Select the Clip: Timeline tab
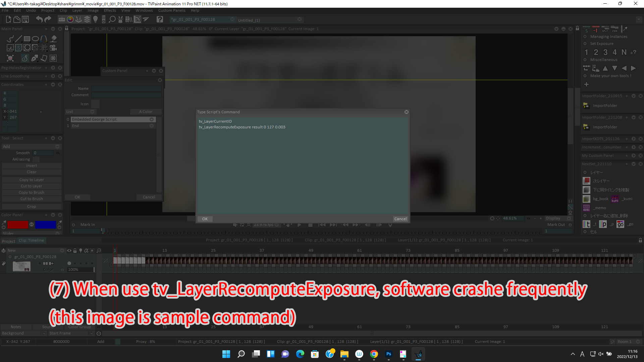Screen dimensions: 644x362 click(x=31, y=240)
